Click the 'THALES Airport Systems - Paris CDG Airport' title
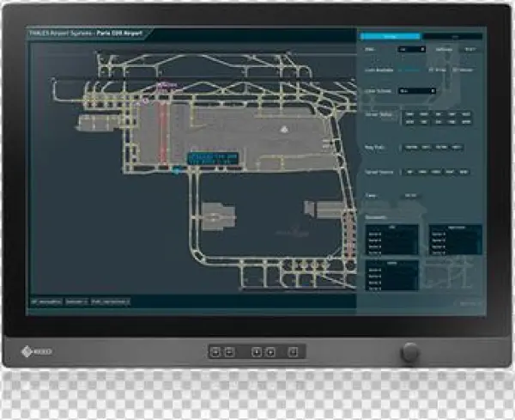Viewport: 515px width, 420px height. click(86, 33)
